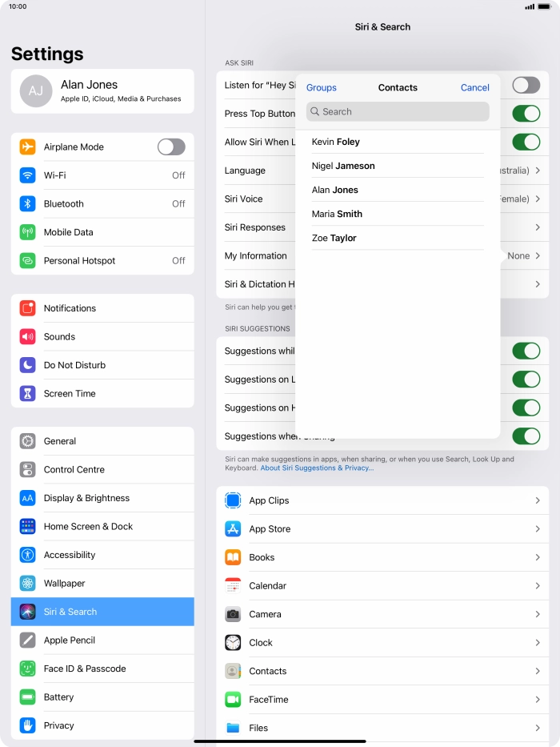Open Mobile Data antenna icon
Screen dimensions: 560x747
tap(28, 232)
